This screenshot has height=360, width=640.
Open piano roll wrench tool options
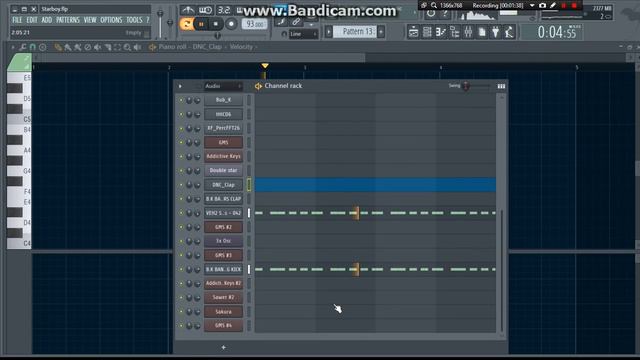click(x=23, y=47)
